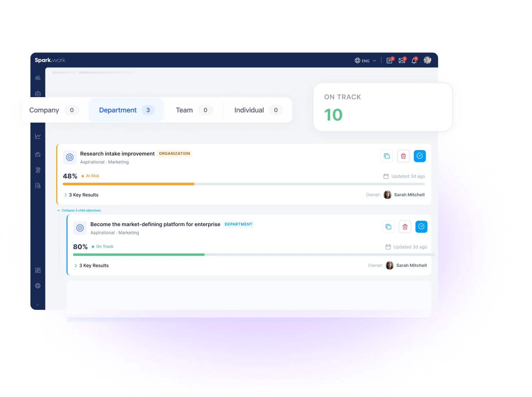Image resolution: width=532 pixels, height=397 pixels.
Task: Delete the Become the market-defining platform objective
Action: click(405, 227)
